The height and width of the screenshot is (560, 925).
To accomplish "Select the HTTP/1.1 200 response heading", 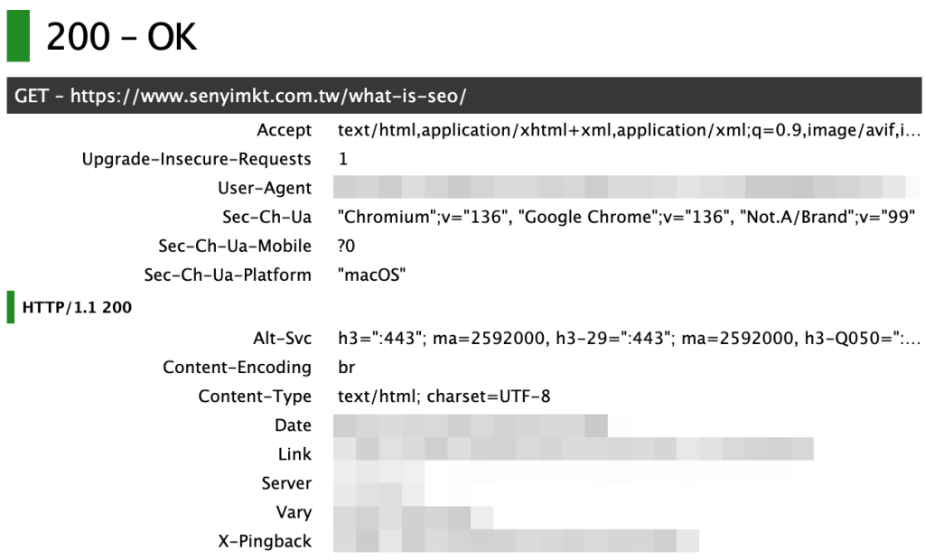I will click(77, 307).
